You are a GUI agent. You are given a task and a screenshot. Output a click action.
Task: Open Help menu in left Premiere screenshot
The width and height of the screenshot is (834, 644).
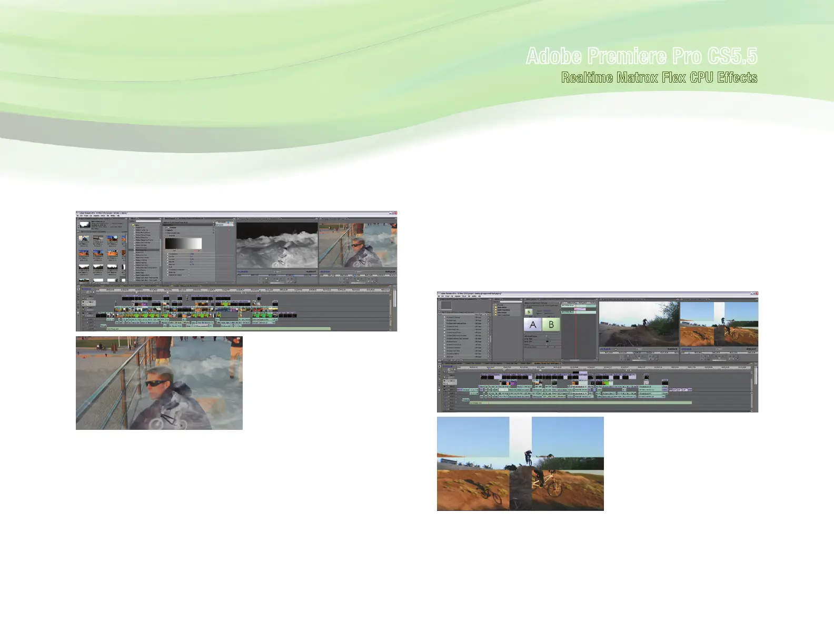coord(118,215)
